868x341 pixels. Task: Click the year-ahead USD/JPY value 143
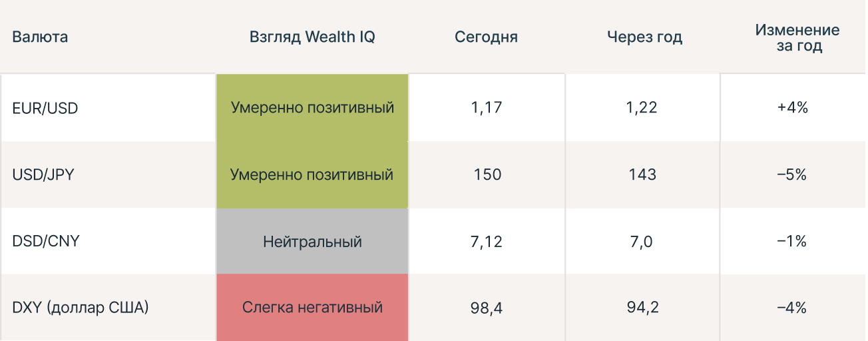pos(642,174)
